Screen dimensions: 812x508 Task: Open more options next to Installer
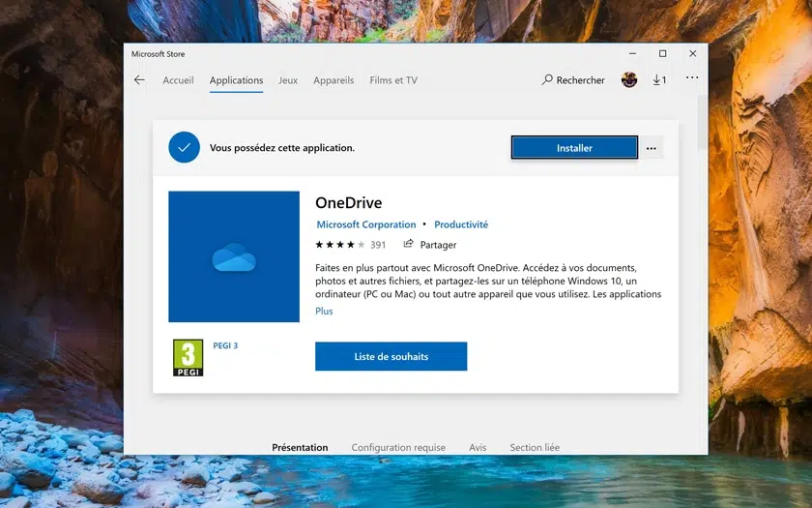click(652, 148)
